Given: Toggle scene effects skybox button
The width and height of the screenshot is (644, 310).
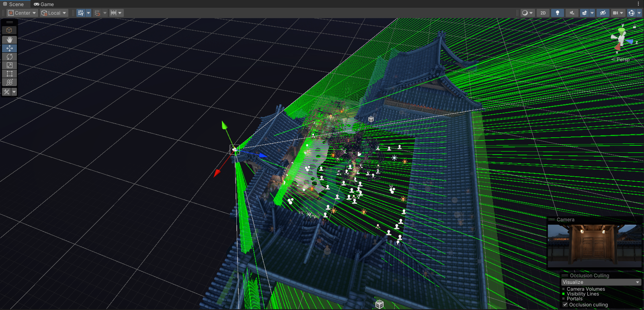Looking at the screenshot, I should coord(585,13).
